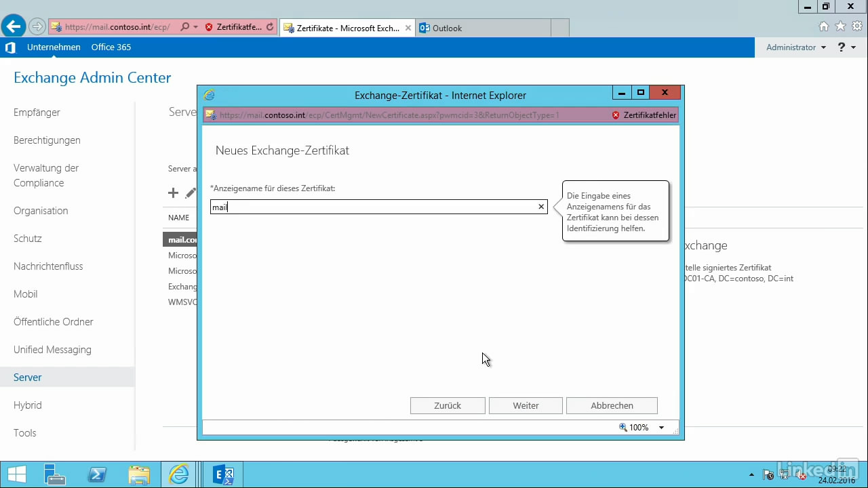The height and width of the screenshot is (488, 868).
Task: Open Server Manager from the taskbar
Action: pyautogui.click(x=54, y=474)
